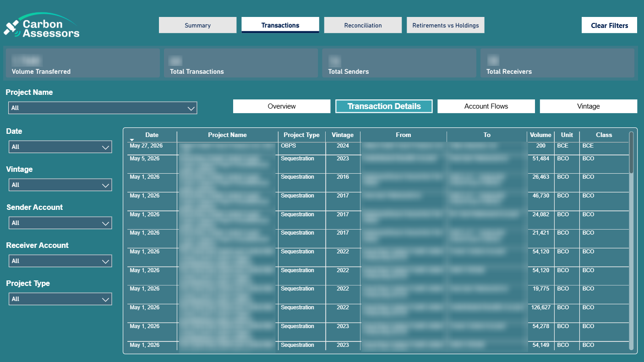Screen dimensions: 644x362
Task: Open the Vintage filter dropdown
Action: point(60,185)
